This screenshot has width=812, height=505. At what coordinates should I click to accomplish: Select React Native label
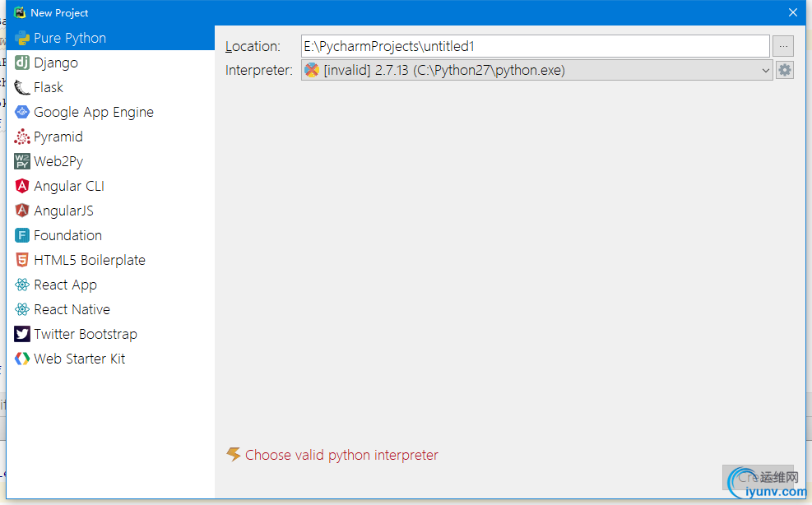tap(72, 310)
